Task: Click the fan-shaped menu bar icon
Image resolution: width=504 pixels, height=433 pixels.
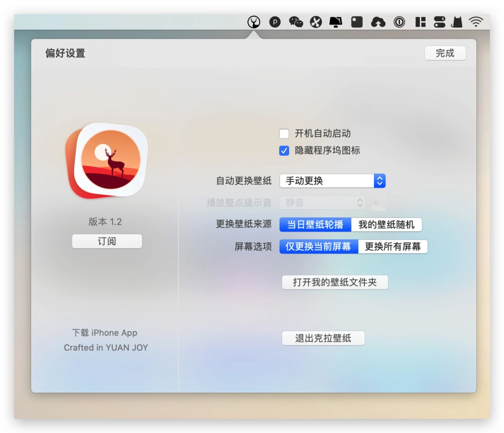Action: [x=316, y=22]
